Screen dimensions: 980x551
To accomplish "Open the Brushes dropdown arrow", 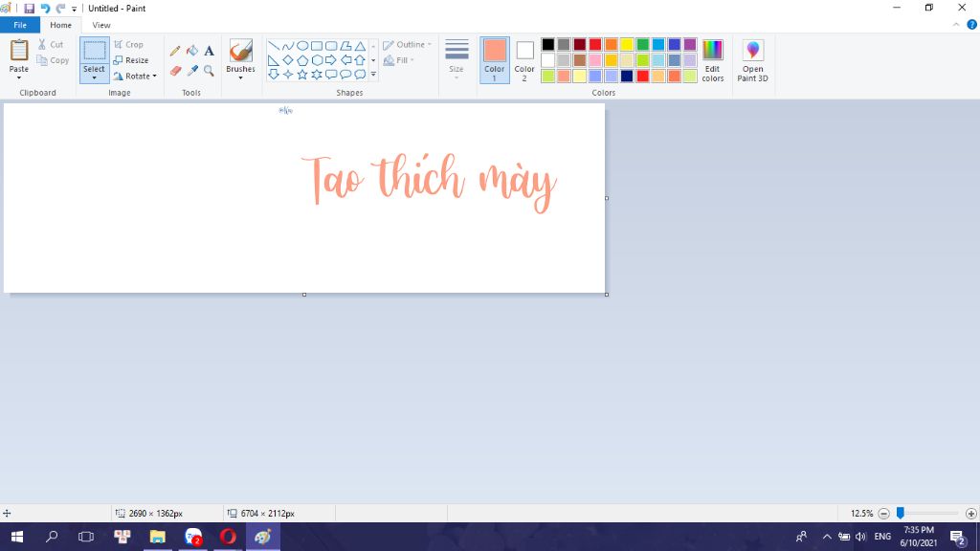I will pos(240,78).
